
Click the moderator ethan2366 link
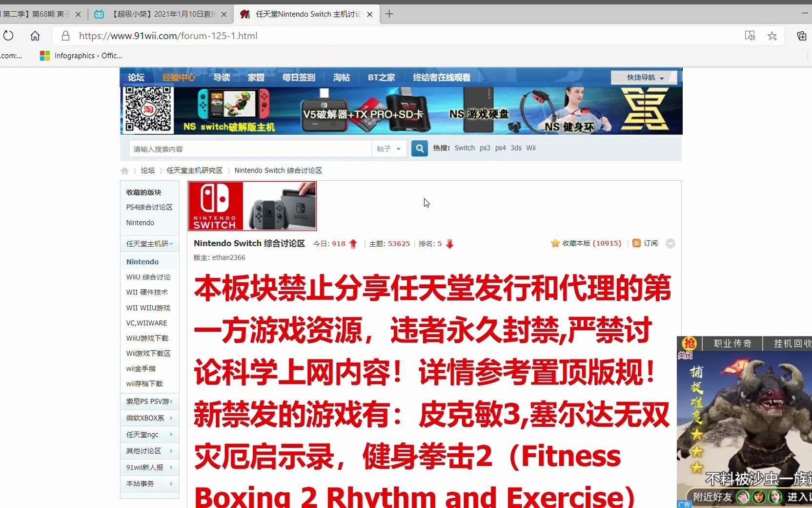tap(228, 257)
